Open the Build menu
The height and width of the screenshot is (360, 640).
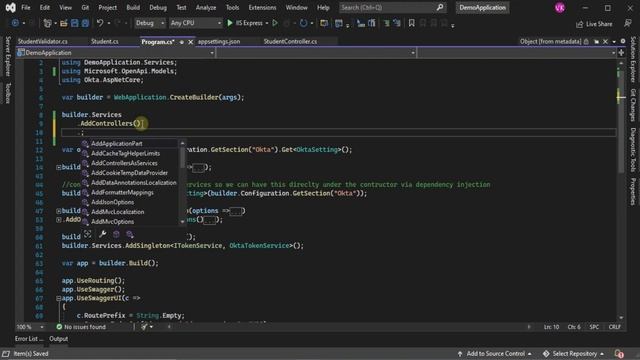click(x=133, y=7)
